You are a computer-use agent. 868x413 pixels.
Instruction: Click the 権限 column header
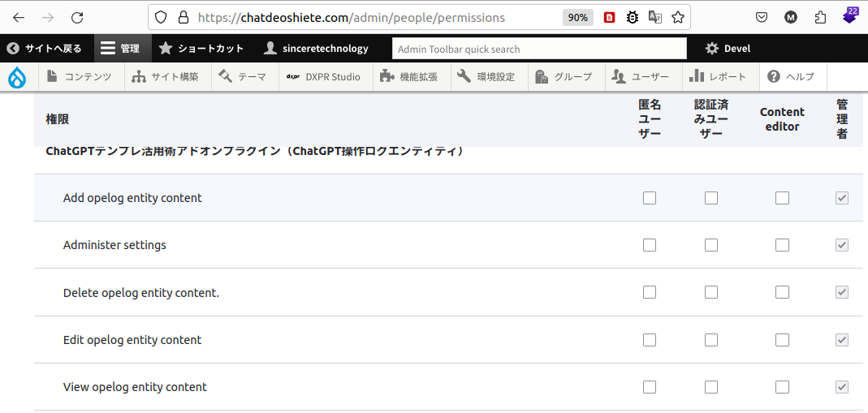[x=57, y=119]
